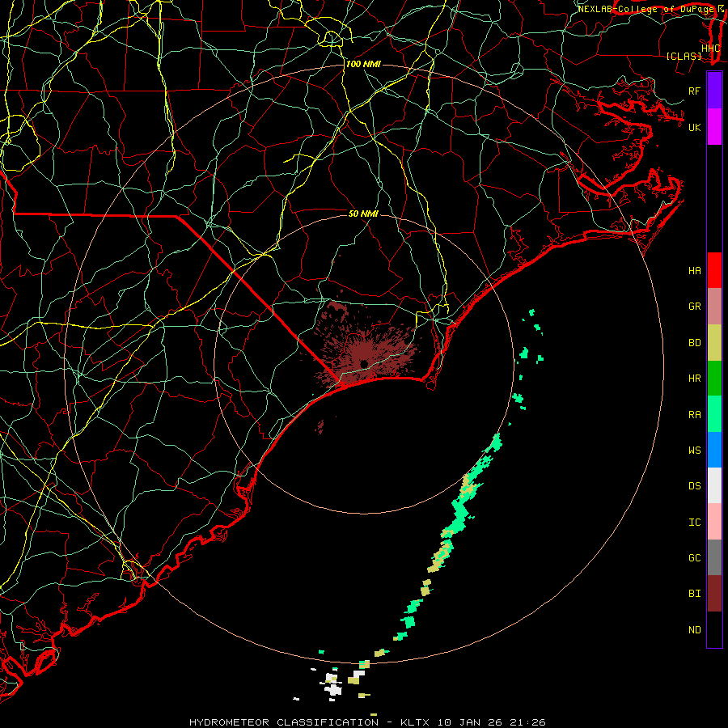Click the gray GC color swatch
The height and width of the screenshot is (728, 728).
[714, 557]
